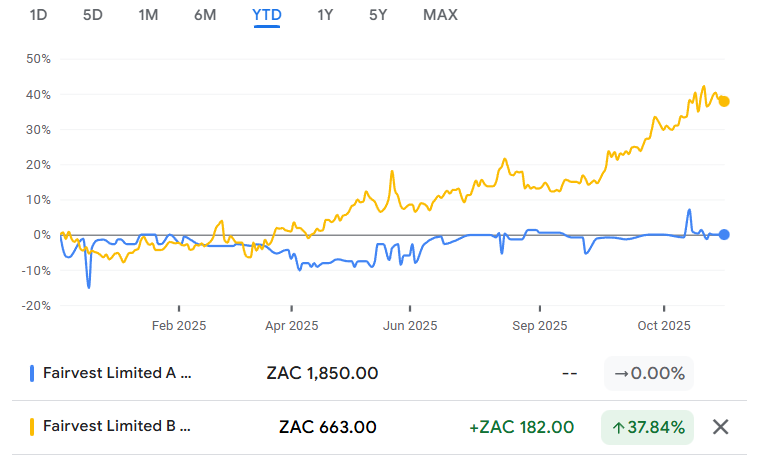Click the Fairvest Limited A stock name
This screenshot has width=763, height=463.
(117, 373)
